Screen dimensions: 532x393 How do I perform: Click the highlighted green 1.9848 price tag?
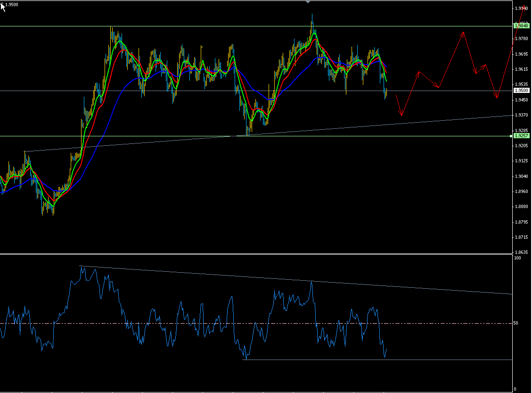click(522, 26)
